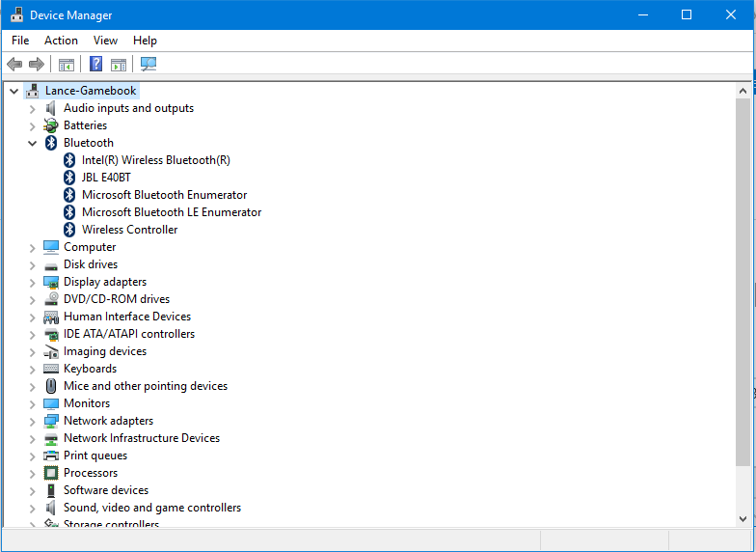Image resolution: width=756 pixels, height=552 pixels.
Task: Click the DVD/CD-ROM drives disc icon
Action: coord(51,299)
